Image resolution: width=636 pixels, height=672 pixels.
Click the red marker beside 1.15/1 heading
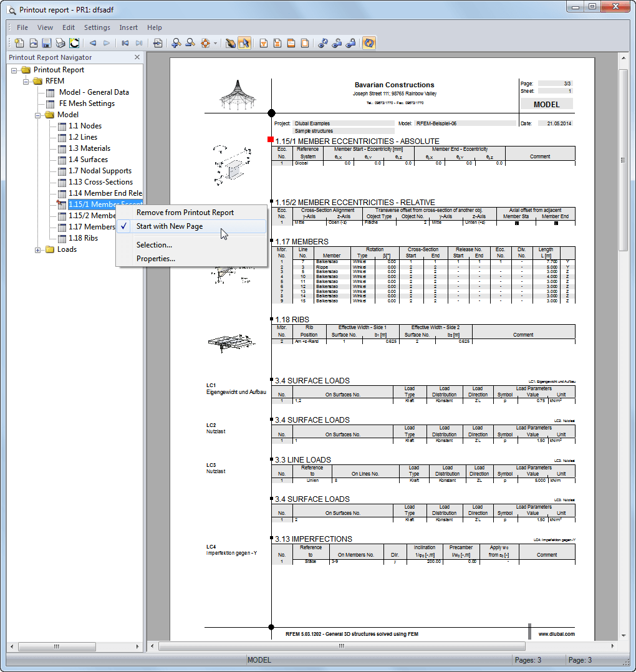point(271,139)
